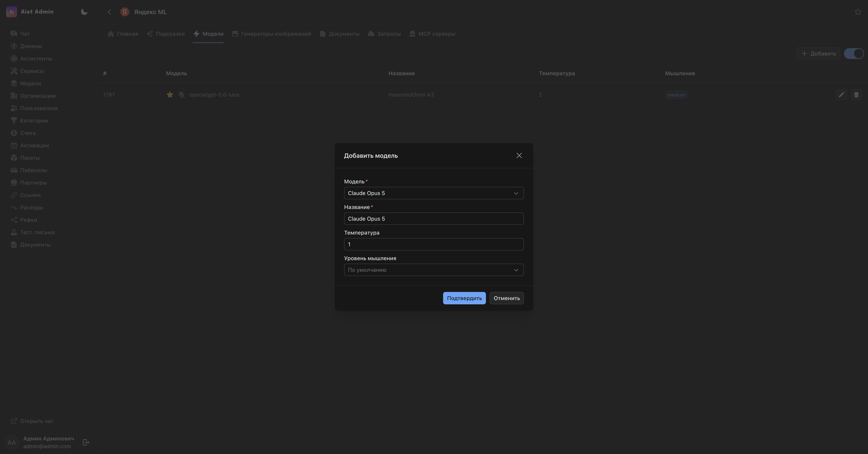This screenshot has height=454, width=868.
Task: Toggle dark mode moon icon
Action: coord(84,12)
